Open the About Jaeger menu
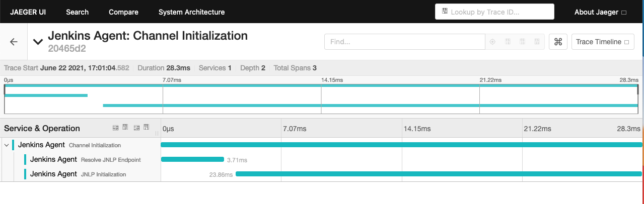 coord(600,12)
